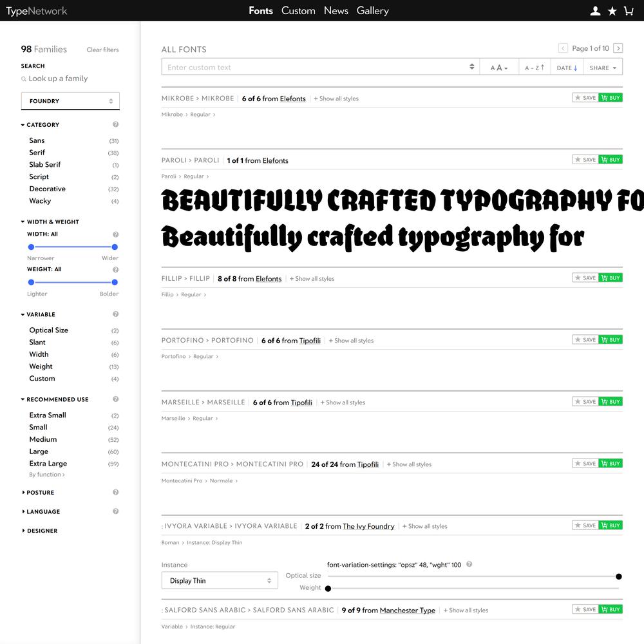
Task: Open Manchester Type foundry link
Action: click(408, 611)
